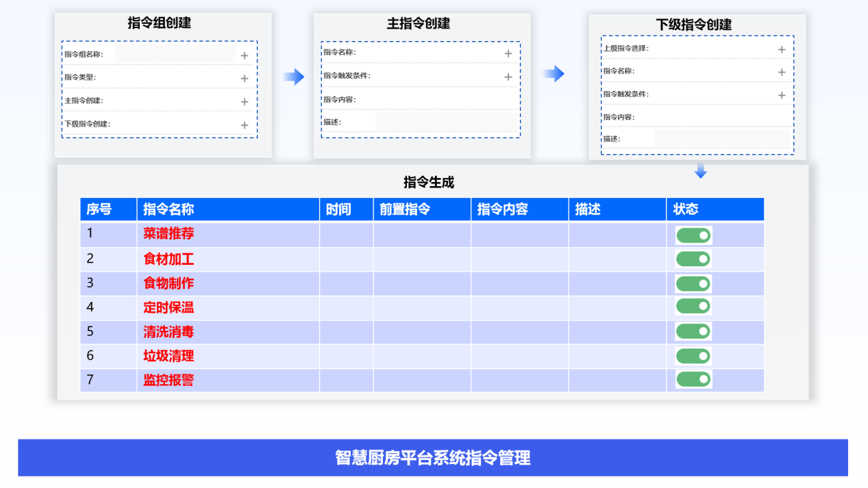The height and width of the screenshot is (488, 868).
Task: Turn off the 监控报警 status toggle
Action: (x=693, y=379)
